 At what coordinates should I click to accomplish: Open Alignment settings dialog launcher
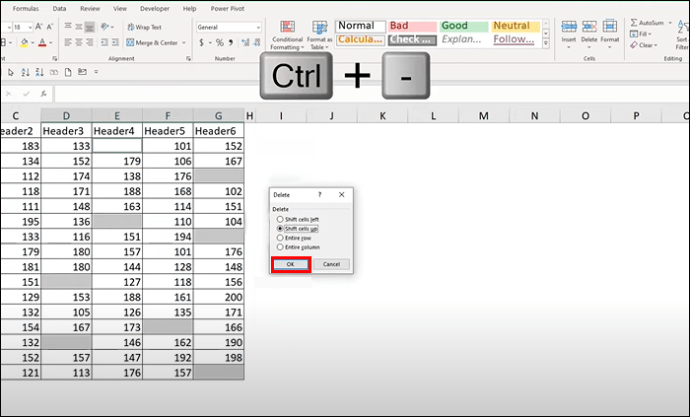188,59
